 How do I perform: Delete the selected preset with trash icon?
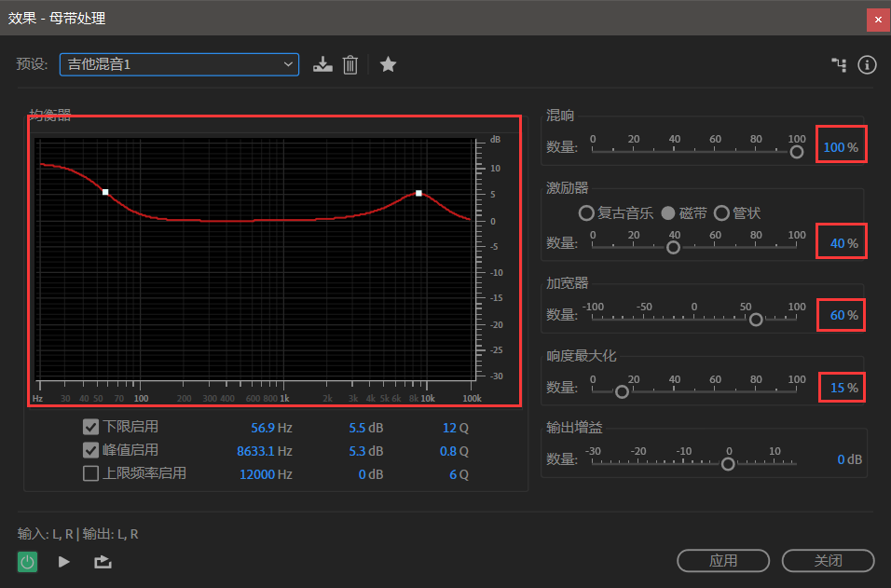coord(350,64)
